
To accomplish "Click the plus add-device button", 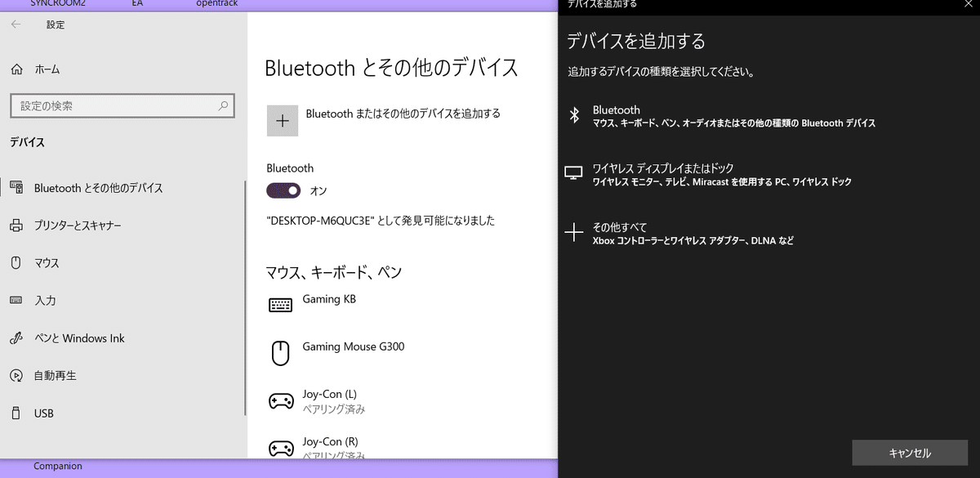I will coord(283,120).
